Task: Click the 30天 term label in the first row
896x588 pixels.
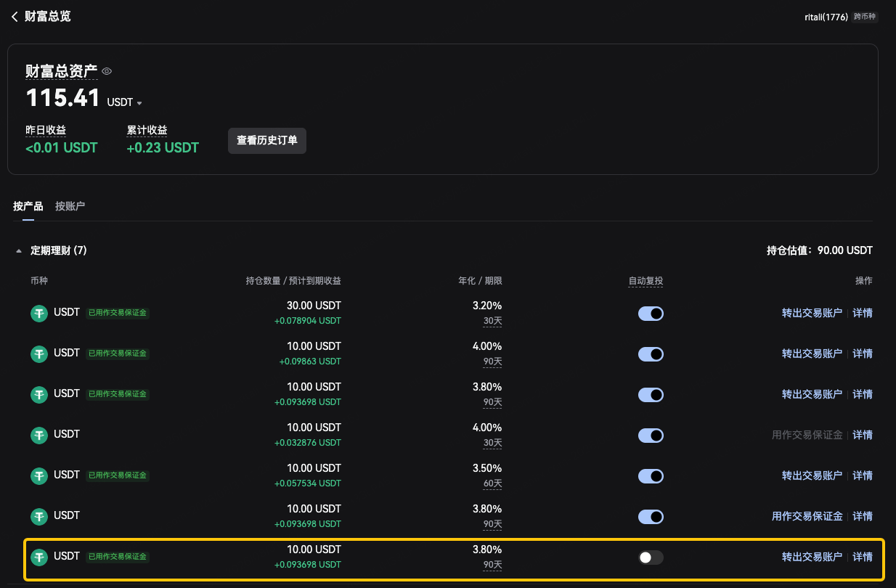Action: coord(492,321)
